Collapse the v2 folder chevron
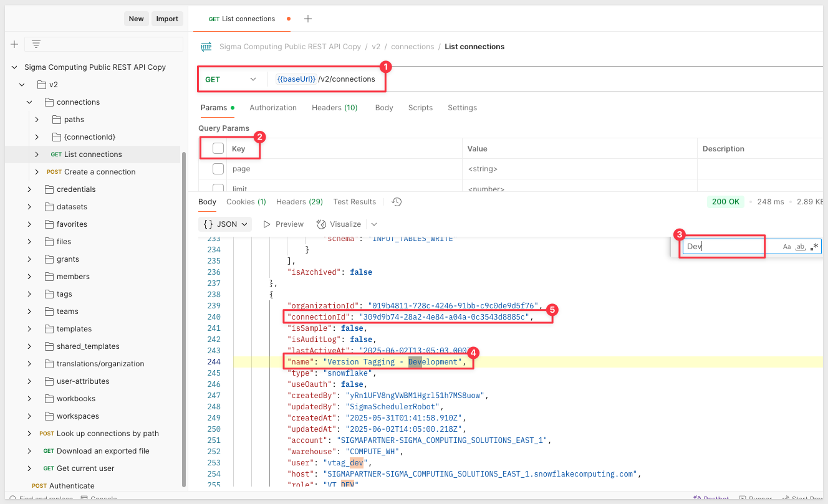This screenshot has width=828, height=504. point(22,85)
